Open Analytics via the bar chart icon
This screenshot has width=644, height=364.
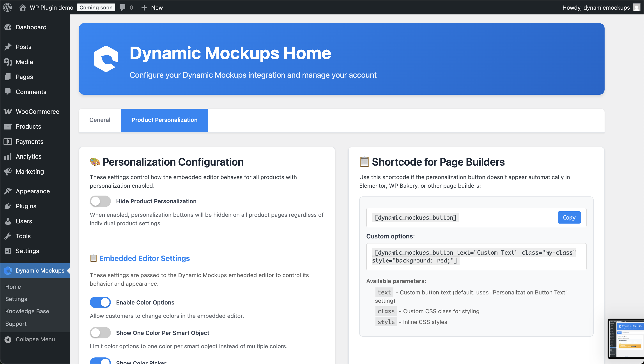8,156
